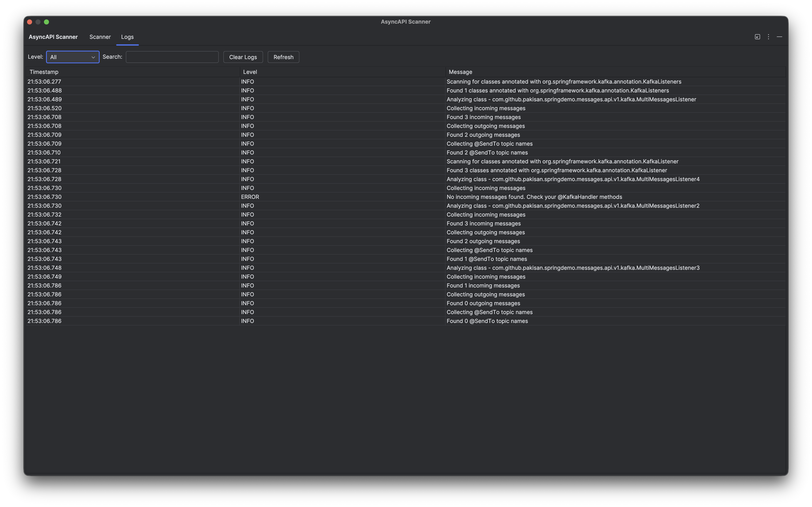Viewport: 812px width, 507px height.
Task: Switch to the Scanner tab
Action: tap(100, 37)
